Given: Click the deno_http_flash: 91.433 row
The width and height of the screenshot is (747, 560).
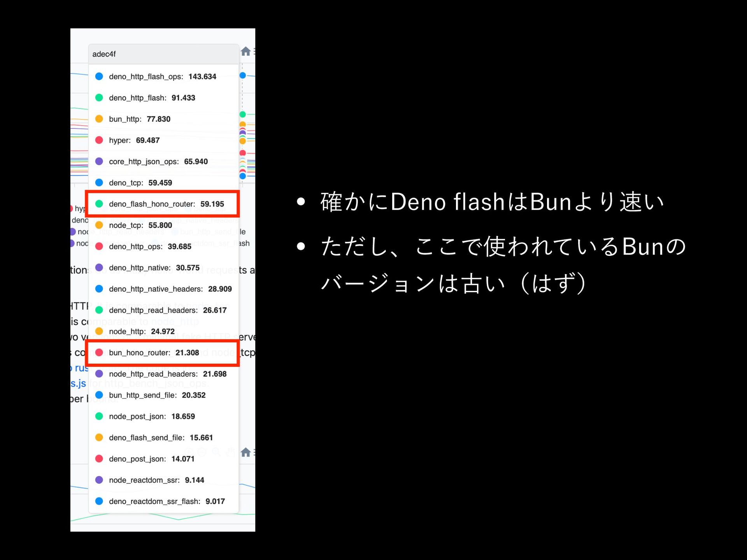Looking at the screenshot, I should pyautogui.click(x=163, y=98).
